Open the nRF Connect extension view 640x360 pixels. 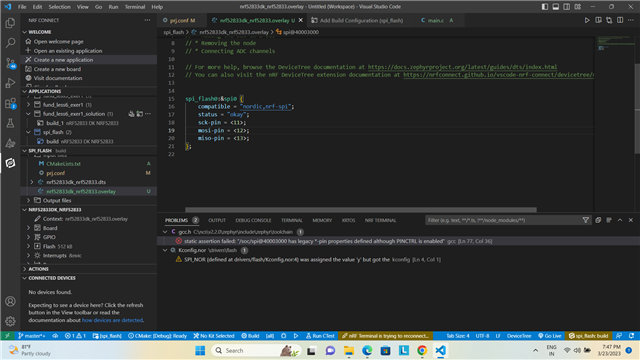[x=10, y=163]
